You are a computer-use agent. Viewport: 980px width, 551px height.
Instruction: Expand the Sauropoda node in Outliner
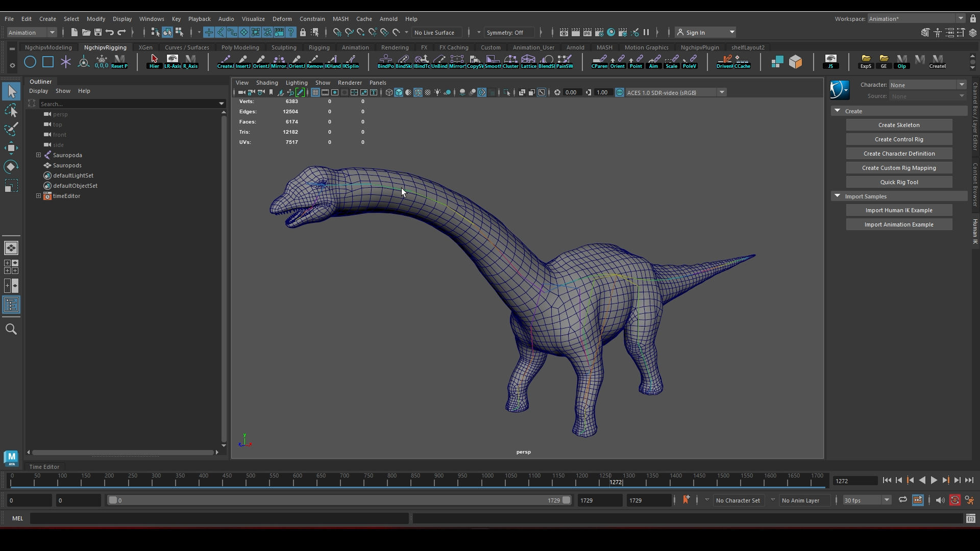tap(39, 155)
